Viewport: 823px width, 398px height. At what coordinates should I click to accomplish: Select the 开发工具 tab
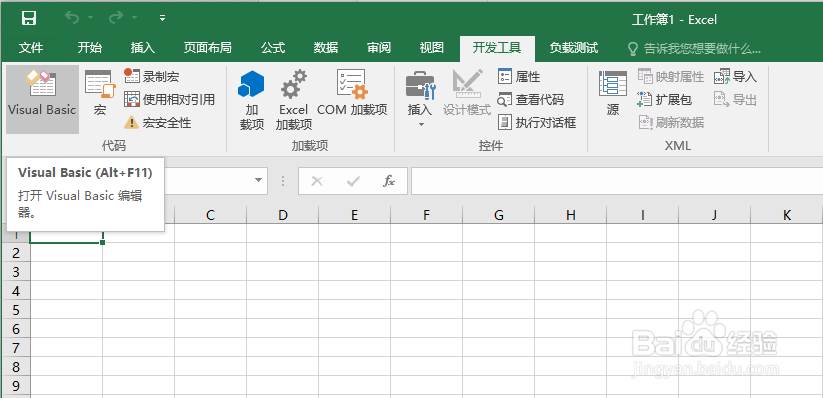[x=497, y=48]
